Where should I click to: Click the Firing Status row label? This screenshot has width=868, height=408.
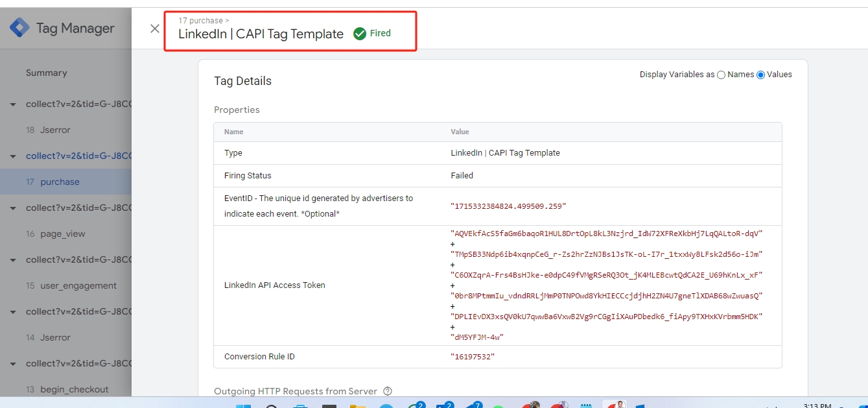coord(248,176)
